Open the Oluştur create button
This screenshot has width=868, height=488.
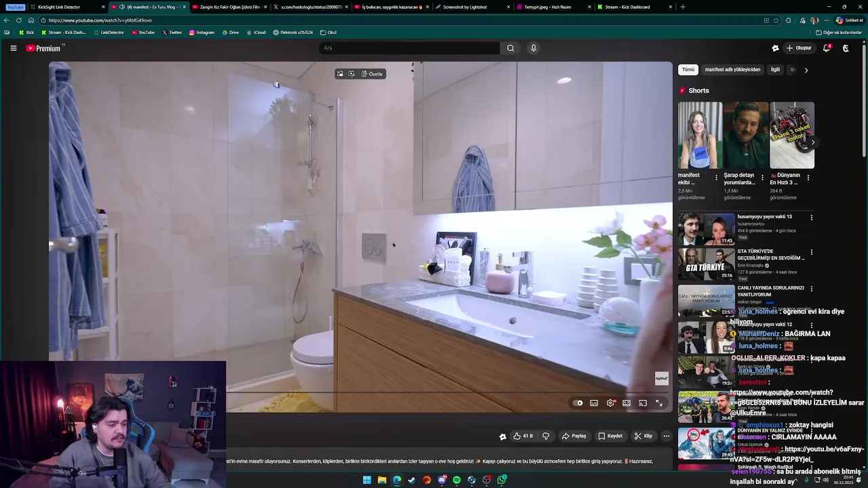799,48
